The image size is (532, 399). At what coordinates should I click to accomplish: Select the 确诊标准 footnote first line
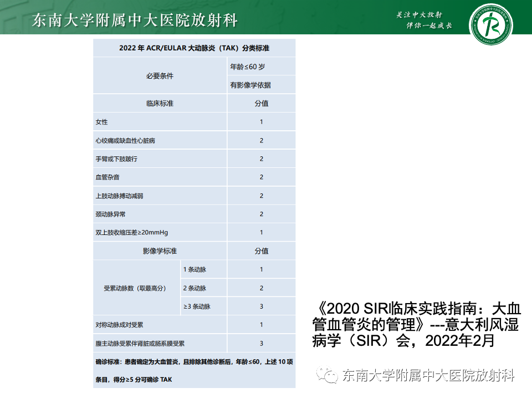[x=194, y=362]
